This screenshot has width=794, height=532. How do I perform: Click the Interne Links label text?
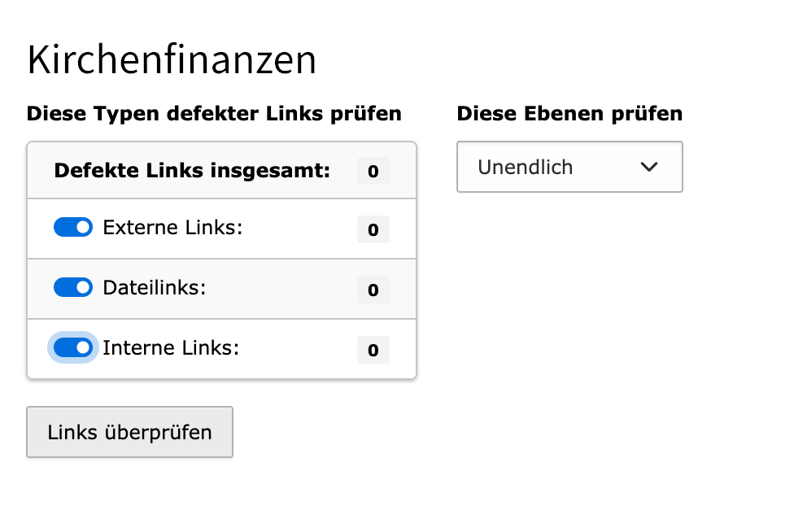pos(171,347)
